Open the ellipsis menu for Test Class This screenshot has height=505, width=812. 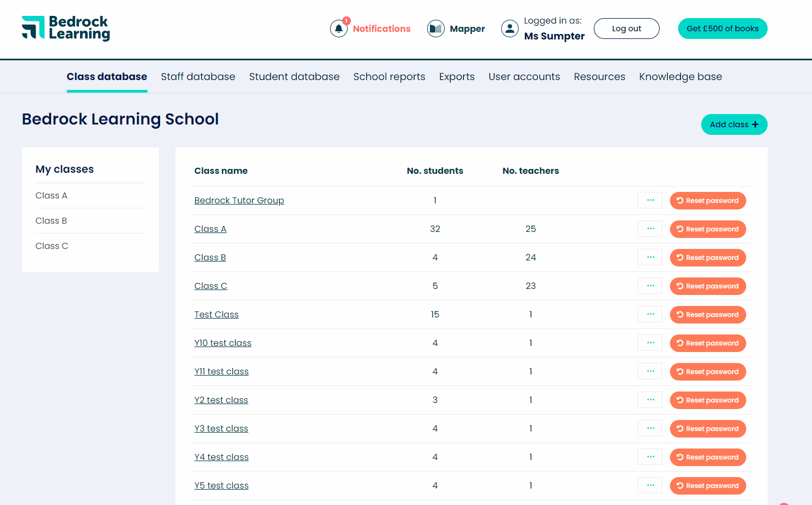point(650,314)
